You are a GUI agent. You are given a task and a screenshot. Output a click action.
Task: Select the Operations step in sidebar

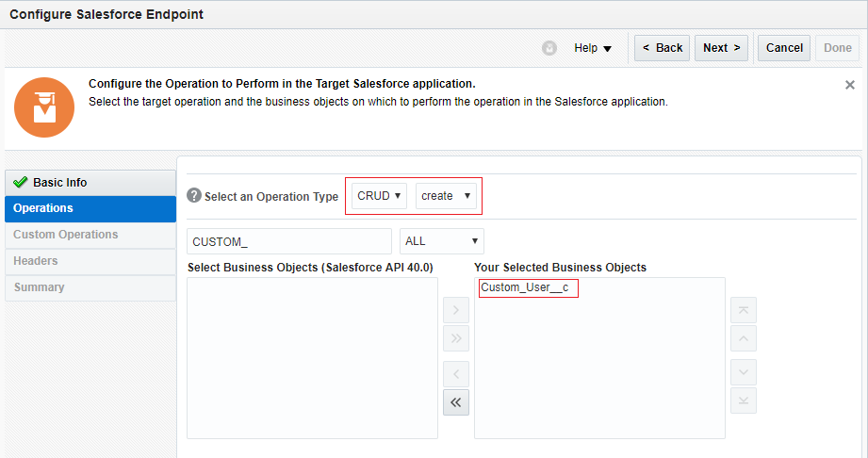pos(90,208)
